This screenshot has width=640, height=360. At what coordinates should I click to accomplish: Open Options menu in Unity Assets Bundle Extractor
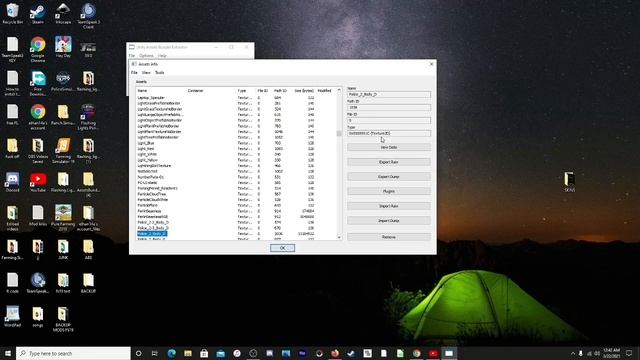pos(146,56)
